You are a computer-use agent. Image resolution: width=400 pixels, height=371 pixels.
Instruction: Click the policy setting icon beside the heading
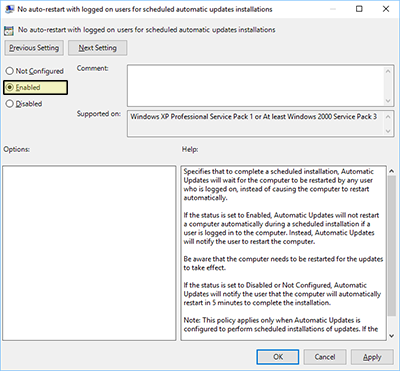9,31
